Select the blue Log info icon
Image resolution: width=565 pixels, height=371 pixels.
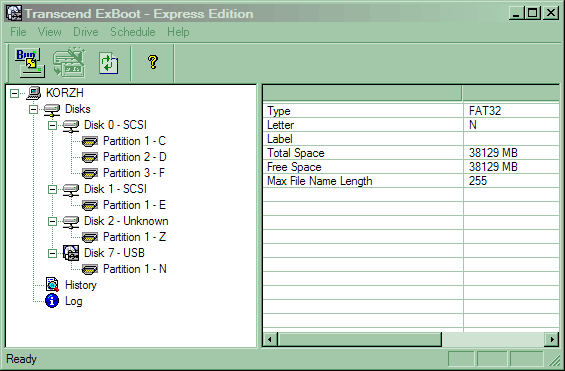(x=52, y=301)
